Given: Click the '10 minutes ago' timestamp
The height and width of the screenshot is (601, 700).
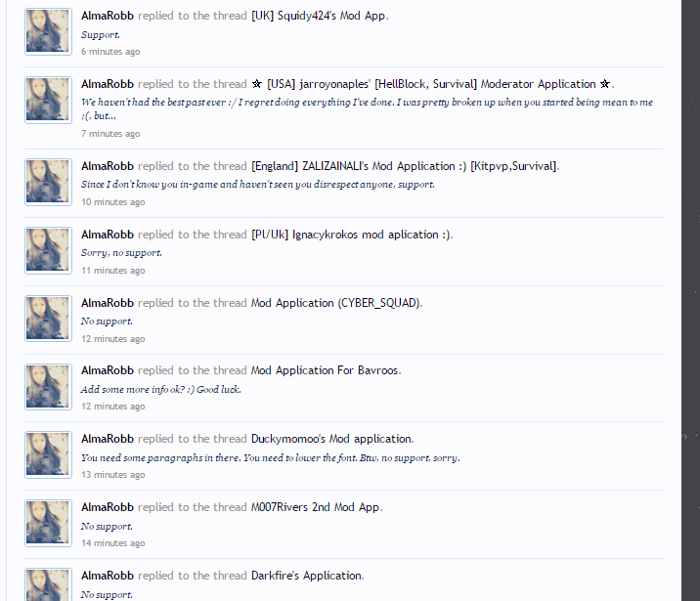Looking at the screenshot, I should [113, 202].
